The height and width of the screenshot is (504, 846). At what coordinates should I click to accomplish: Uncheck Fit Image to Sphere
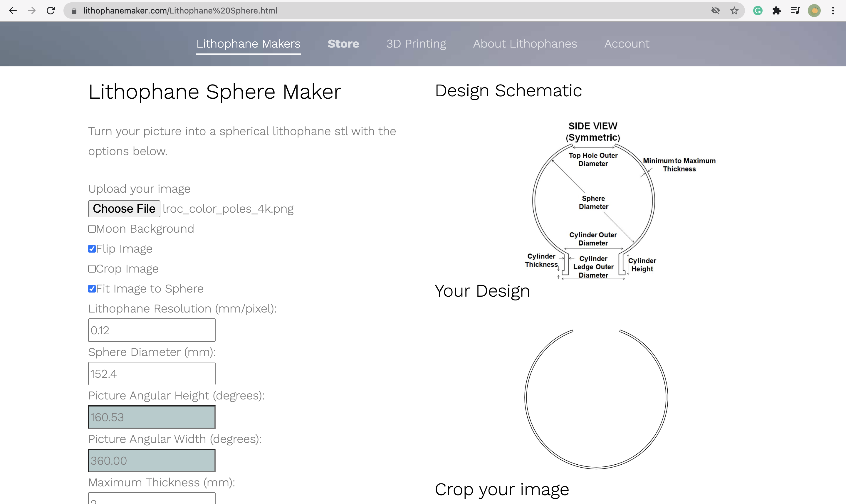[x=92, y=289]
